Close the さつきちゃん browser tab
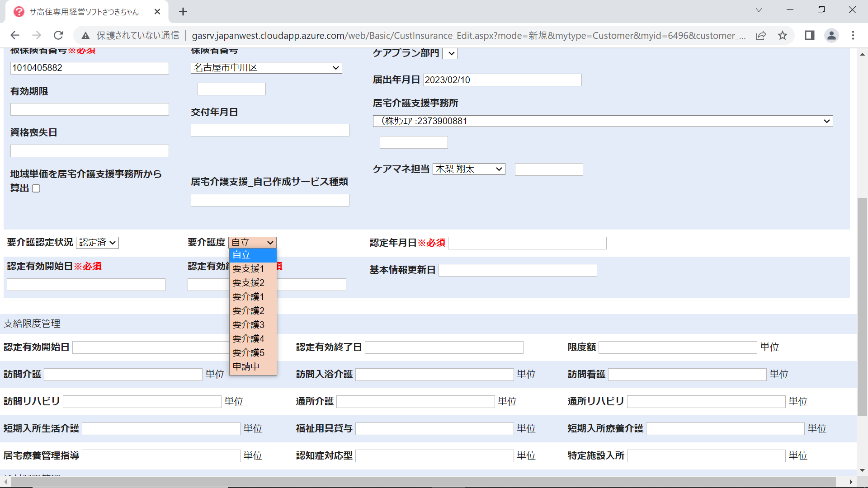The height and width of the screenshot is (488, 868). [157, 12]
